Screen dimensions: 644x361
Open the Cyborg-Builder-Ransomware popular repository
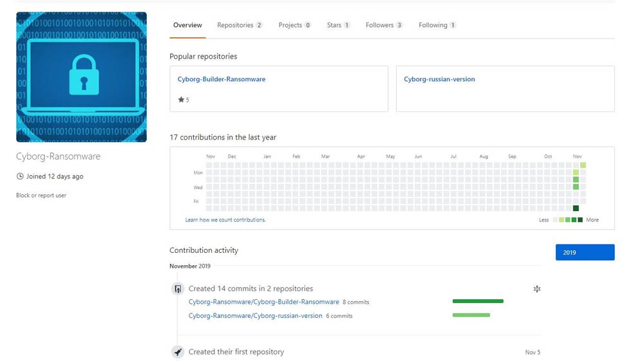pyautogui.click(x=222, y=79)
